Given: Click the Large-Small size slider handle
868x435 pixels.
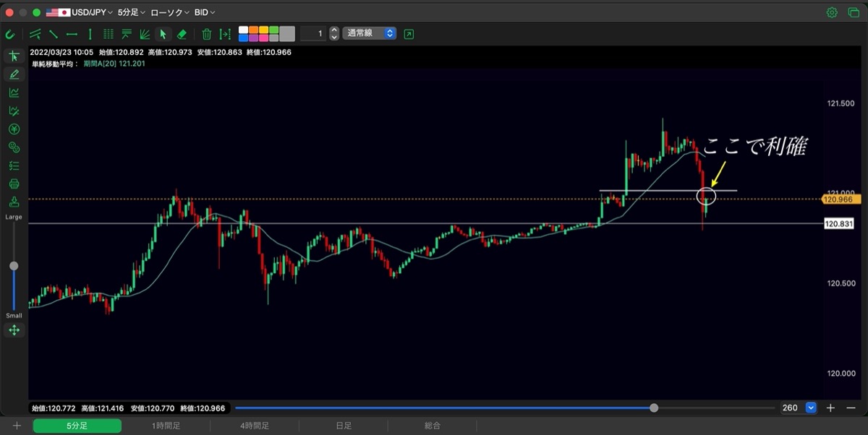Looking at the screenshot, I should coord(14,266).
